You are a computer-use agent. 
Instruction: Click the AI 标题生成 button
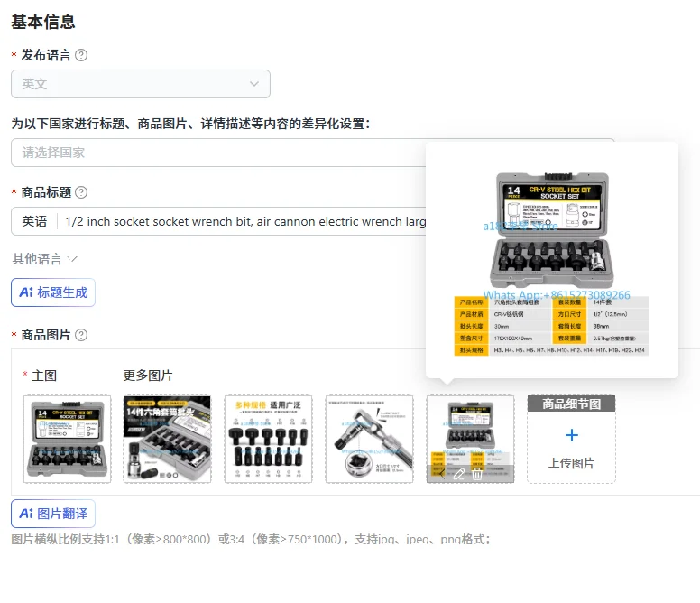tap(53, 292)
